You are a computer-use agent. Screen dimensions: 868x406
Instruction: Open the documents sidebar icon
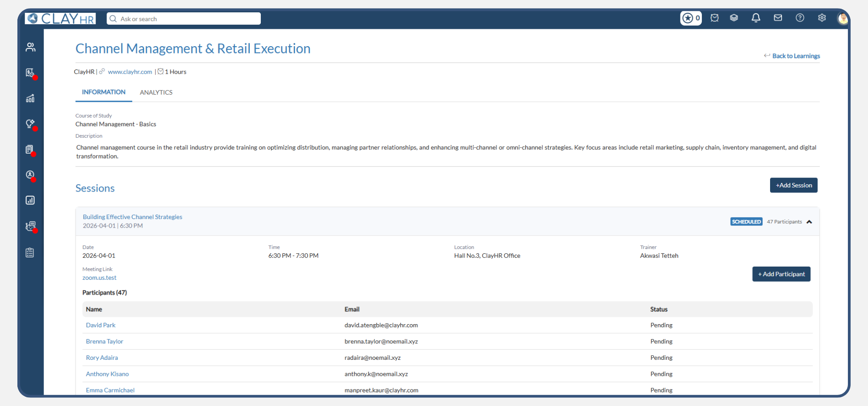(30, 150)
